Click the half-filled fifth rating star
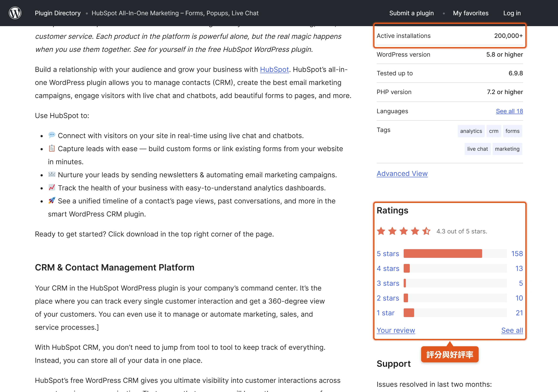This screenshot has height=392, width=558. point(426,231)
